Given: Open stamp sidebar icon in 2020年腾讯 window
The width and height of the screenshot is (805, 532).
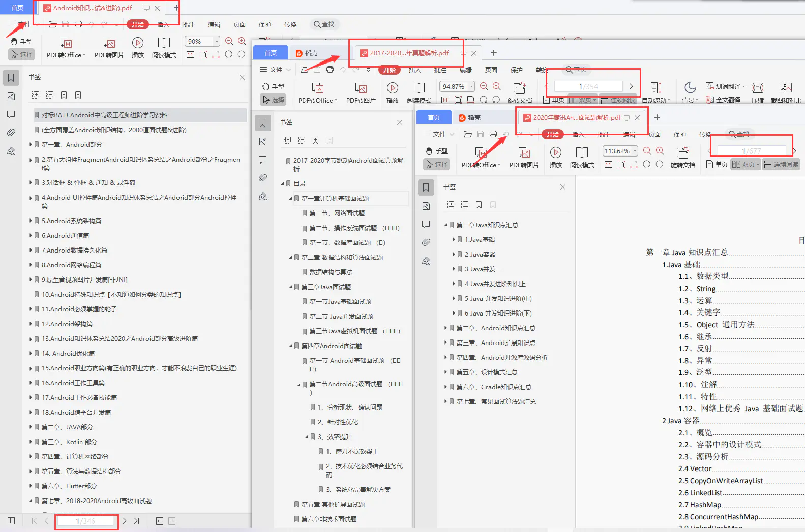Looking at the screenshot, I should coord(426,261).
